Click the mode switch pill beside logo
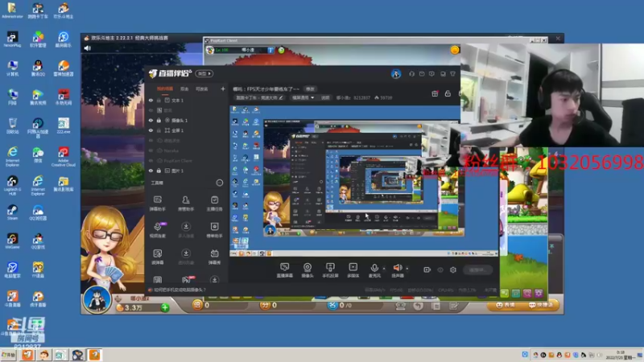The height and width of the screenshot is (362, 644). pyautogui.click(x=204, y=73)
